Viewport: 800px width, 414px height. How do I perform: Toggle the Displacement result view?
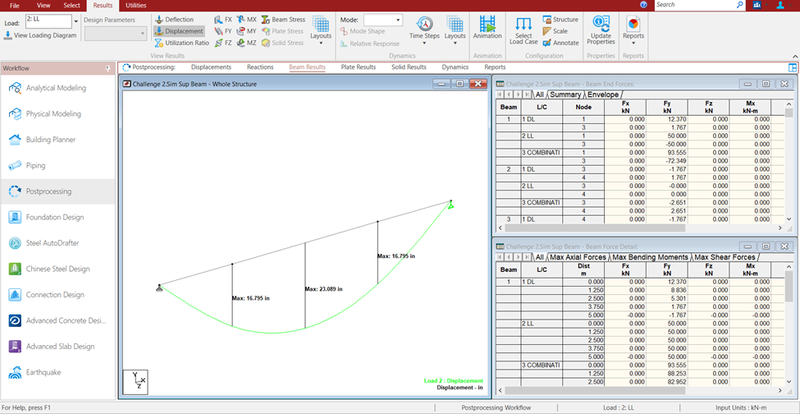click(179, 31)
